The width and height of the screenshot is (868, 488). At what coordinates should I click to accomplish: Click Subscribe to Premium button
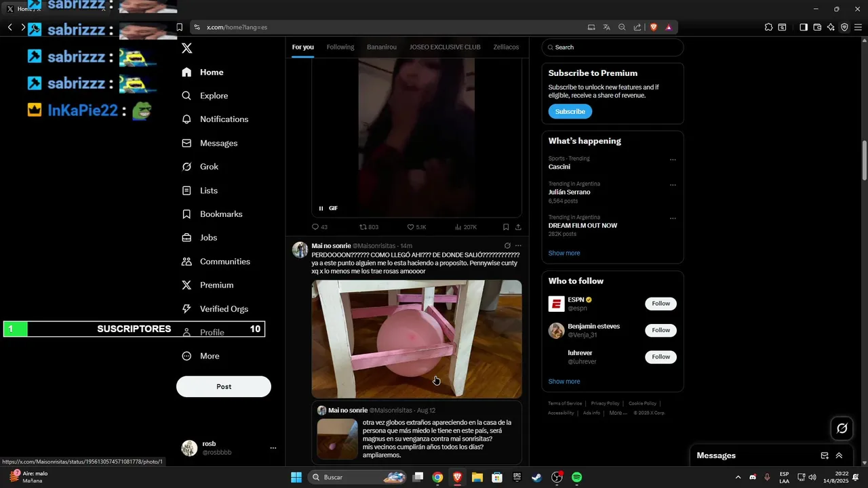pos(570,112)
